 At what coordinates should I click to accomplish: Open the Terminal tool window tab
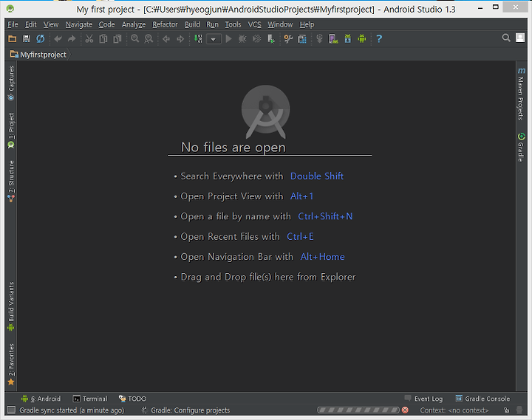[90, 399]
